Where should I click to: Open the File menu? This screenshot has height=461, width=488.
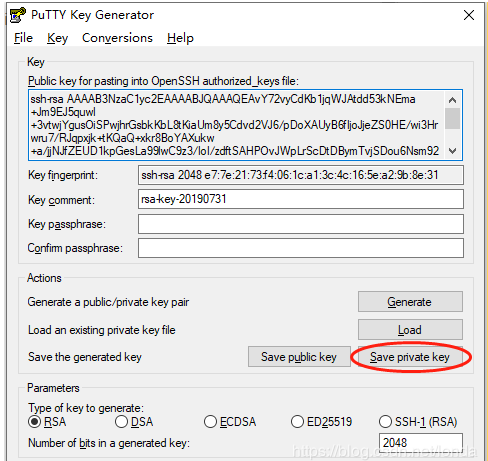[x=23, y=38]
